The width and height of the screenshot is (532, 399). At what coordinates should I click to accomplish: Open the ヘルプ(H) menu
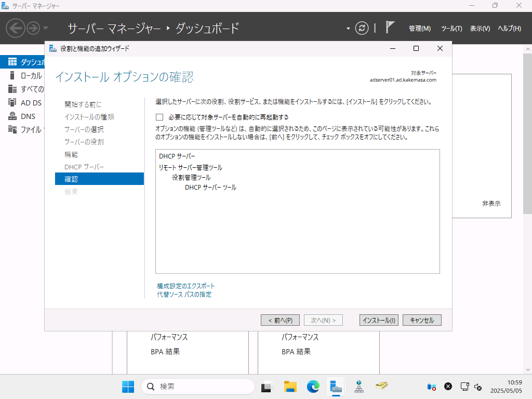tap(509, 29)
